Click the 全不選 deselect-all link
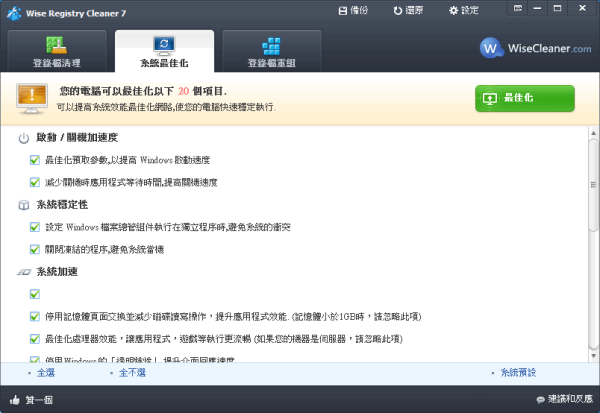Screen dimensions: 600x413 pos(132,373)
